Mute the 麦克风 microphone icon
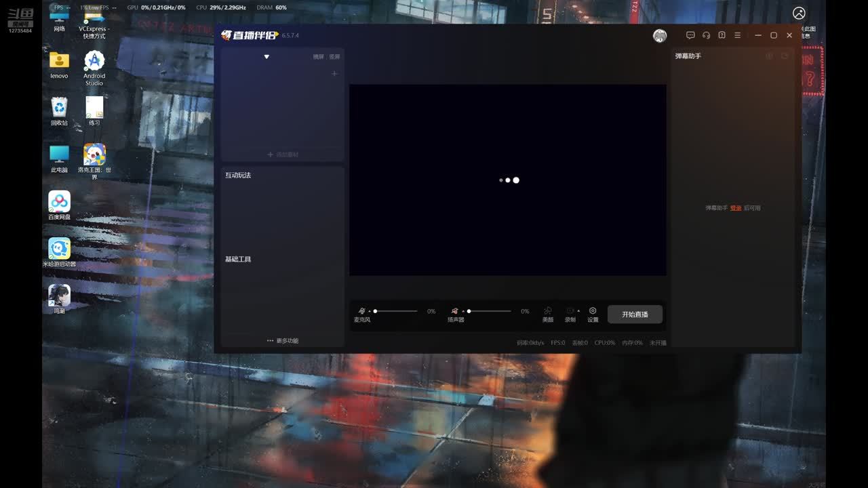868x488 pixels. pyautogui.click(x=361, y=311)
